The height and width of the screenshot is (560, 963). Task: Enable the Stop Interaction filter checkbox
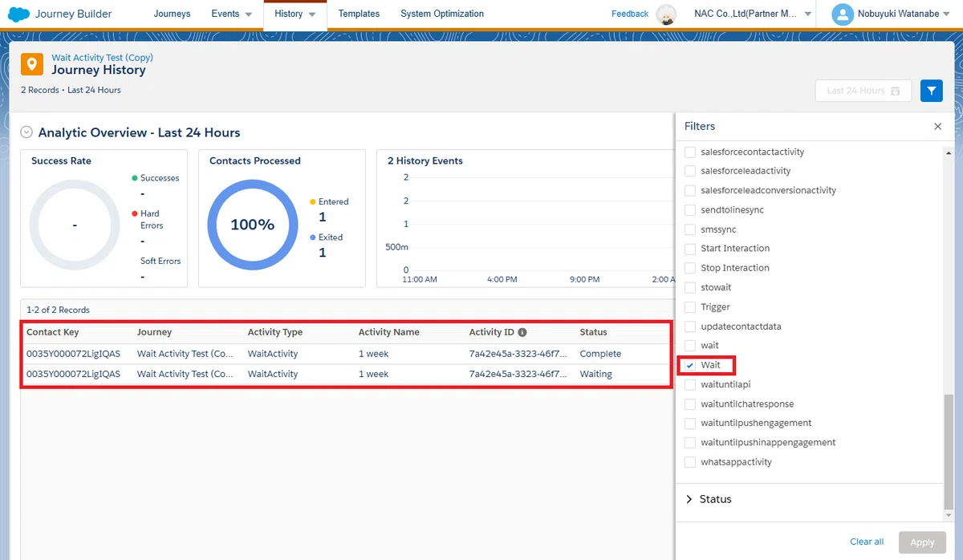coord(690,268)
